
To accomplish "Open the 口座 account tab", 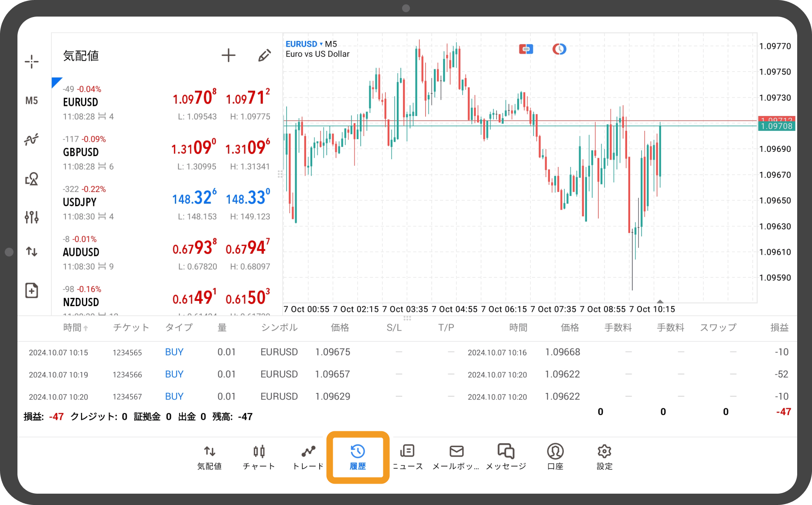I will point(555,457).
